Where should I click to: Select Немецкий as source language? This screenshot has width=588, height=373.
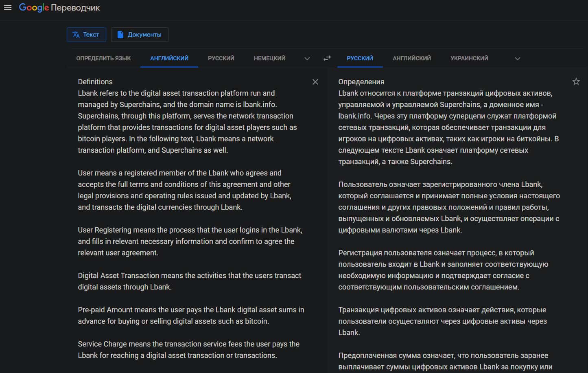point(269,58)
